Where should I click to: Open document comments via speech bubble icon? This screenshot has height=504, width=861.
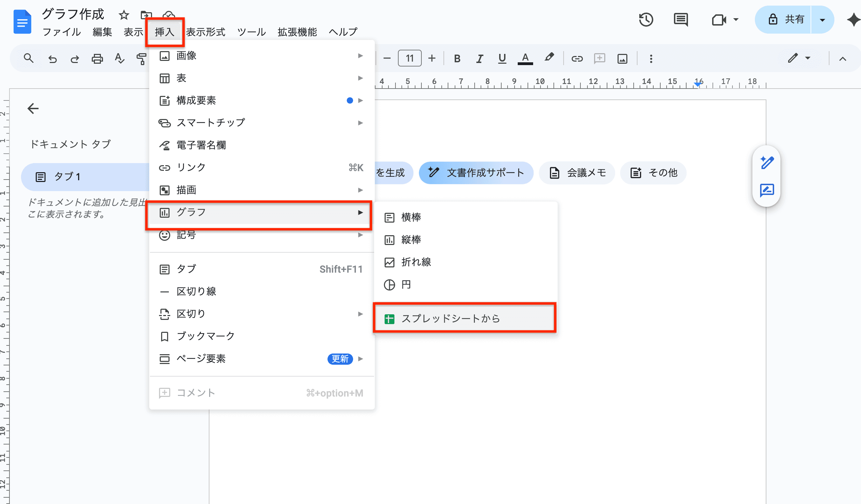680,20
